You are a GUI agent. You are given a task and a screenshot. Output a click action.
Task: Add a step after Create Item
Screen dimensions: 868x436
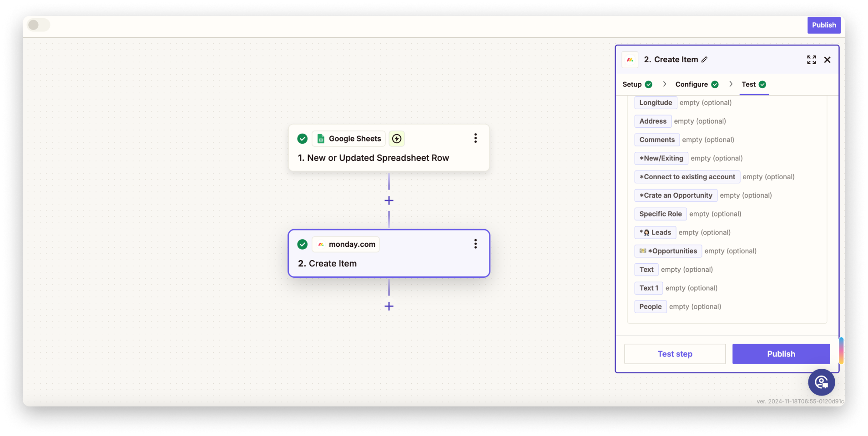pyautogui.click(x=389, y=306)
